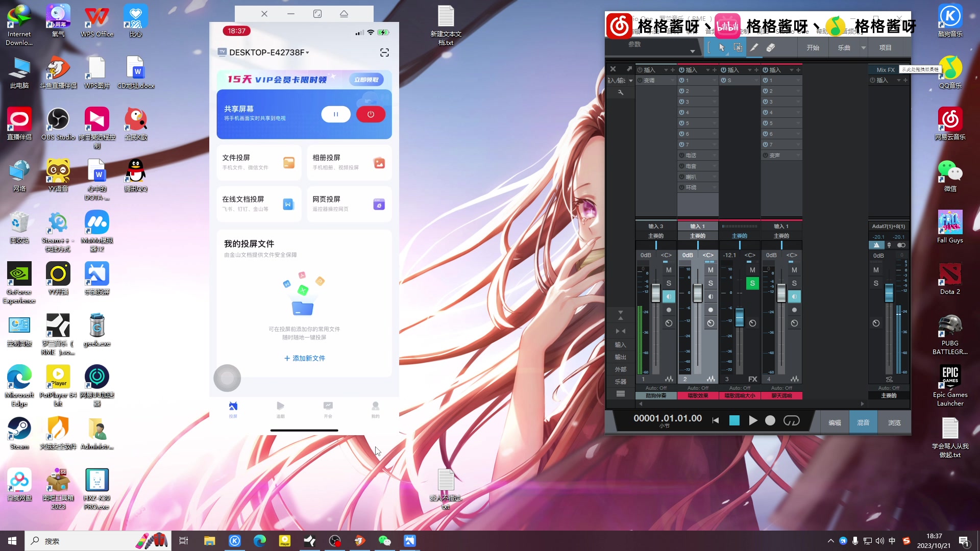Expand 乐曲 dropdown arrow
This screenshot has height=551, width=980.
tap(863, 47)
